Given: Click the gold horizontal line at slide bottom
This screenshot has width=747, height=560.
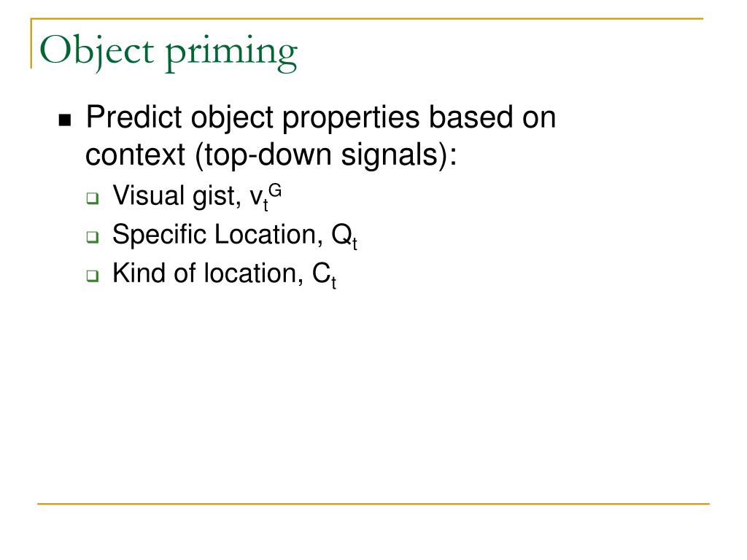Looking at the screenshot, I should pyautogui.click(x=373, y=503).
